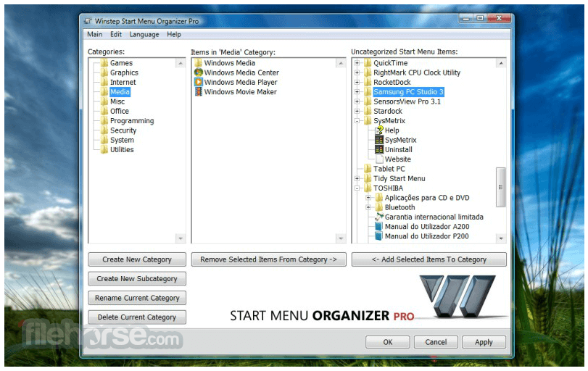
Task: Confirm with the OK button
Action: point(388,342)
